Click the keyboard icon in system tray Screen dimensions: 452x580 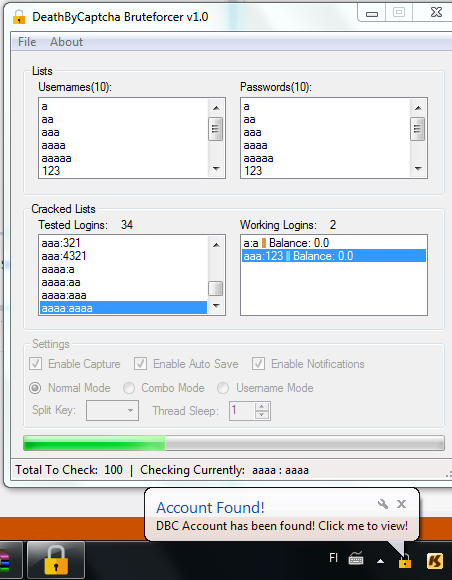pyautogui.click(x=356, y=559)
